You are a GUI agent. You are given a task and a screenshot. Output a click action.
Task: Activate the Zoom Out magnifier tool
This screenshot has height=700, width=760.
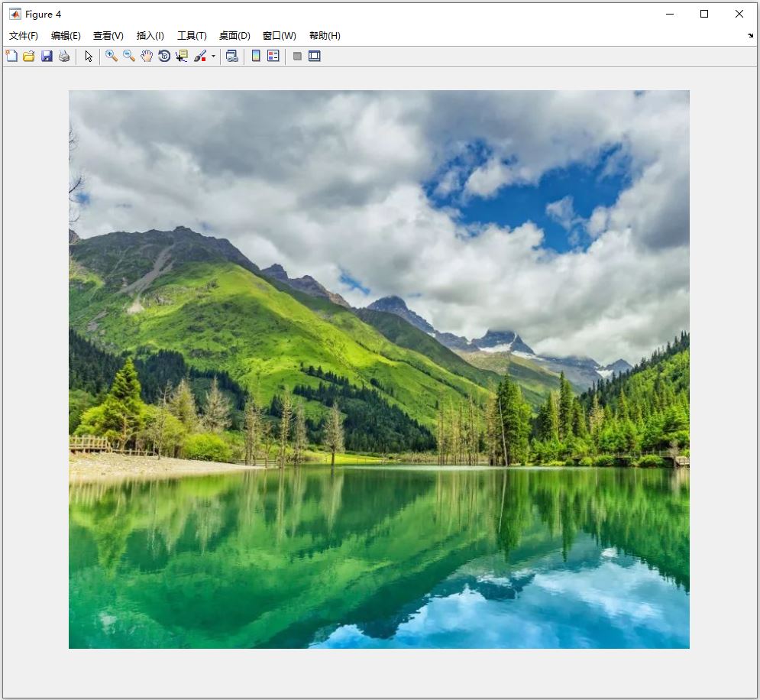click(129, 57)
